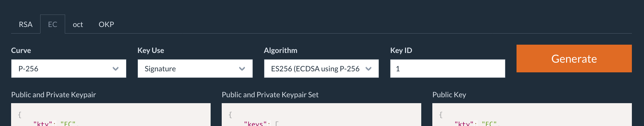Click inside the Public and Private Keypair box

click(111, 115)
